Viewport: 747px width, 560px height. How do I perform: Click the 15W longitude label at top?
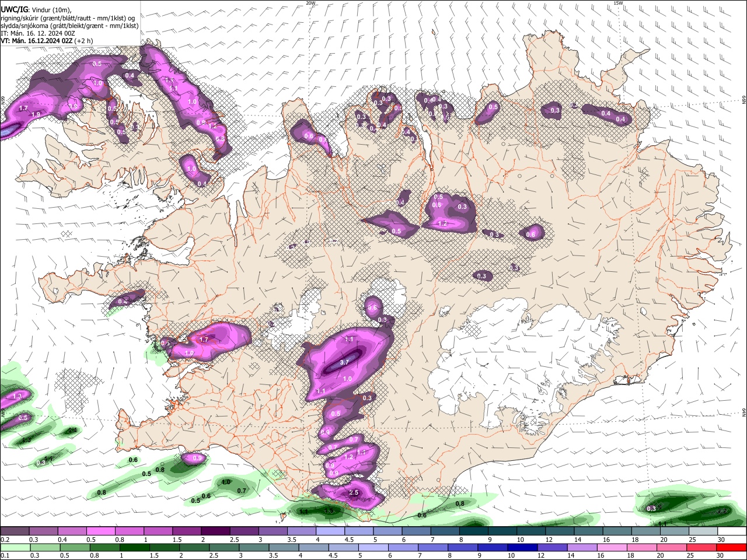click(618, 3)
